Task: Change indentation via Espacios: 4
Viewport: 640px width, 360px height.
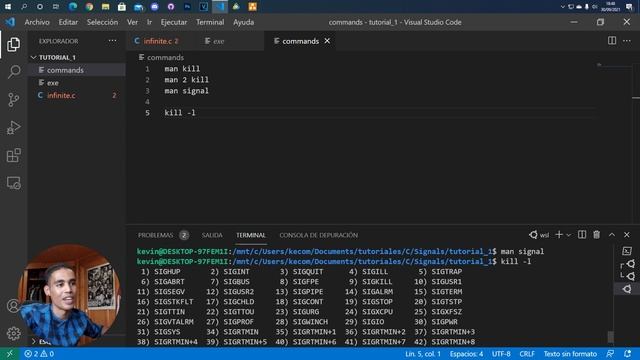Action: tap(466, 354)
